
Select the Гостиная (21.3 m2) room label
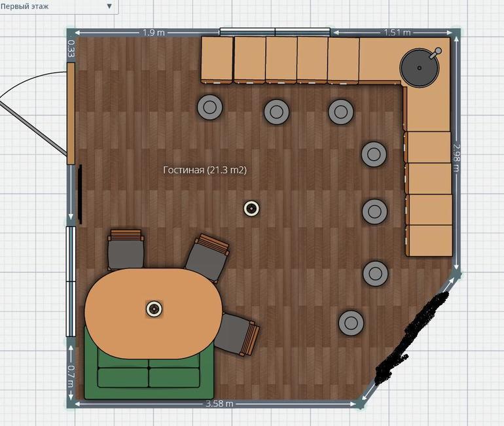click(204, 170)
